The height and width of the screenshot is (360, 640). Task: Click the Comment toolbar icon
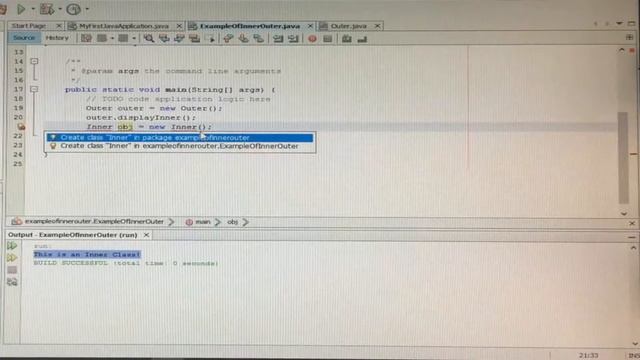[347, 39]
